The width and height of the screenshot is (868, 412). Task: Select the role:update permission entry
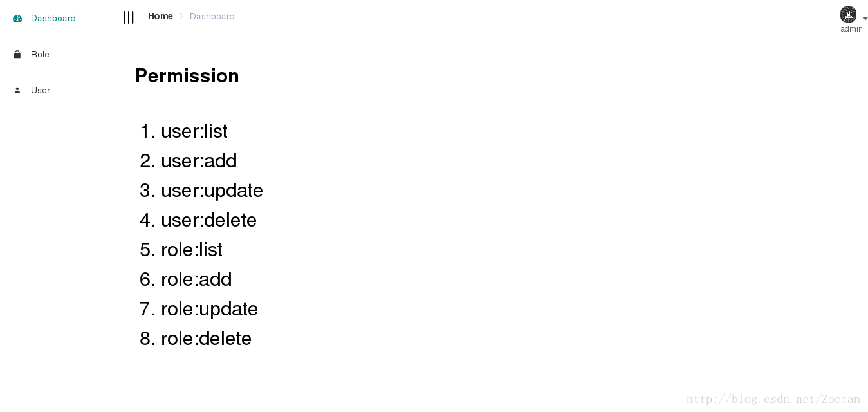pyautogui.click(x=209, y=309)
